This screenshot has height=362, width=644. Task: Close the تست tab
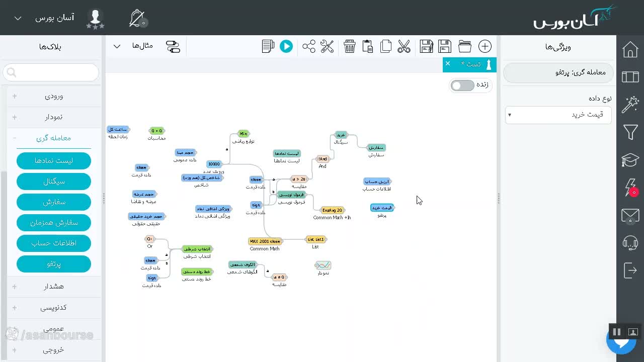coord(448,63)
